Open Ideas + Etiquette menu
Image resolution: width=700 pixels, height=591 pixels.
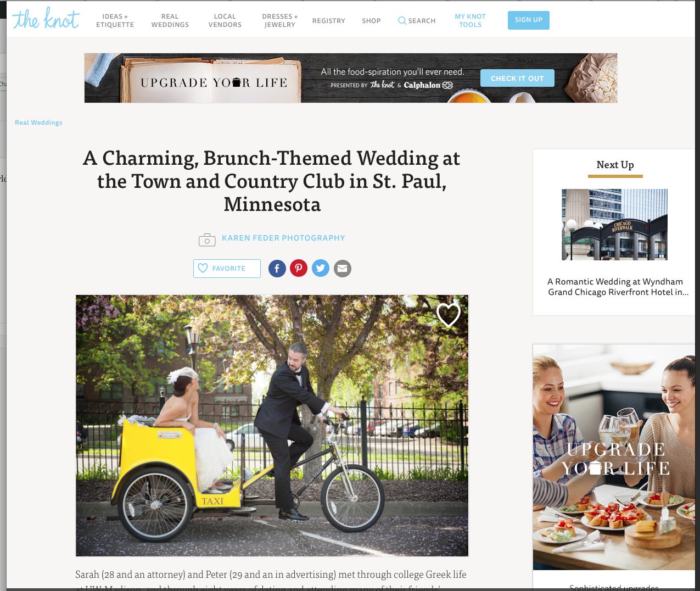[115, 21]
